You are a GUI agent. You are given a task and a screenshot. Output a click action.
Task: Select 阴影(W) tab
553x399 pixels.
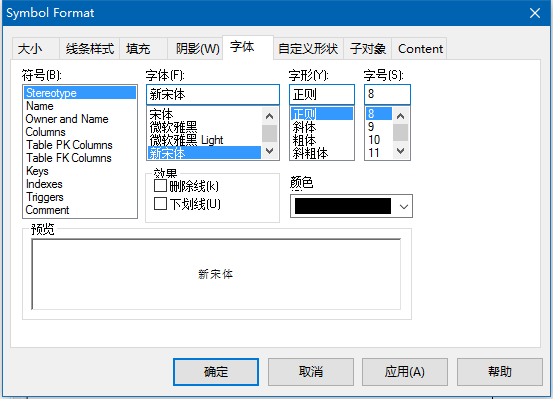pyautogui.click(x=198, y=49)
